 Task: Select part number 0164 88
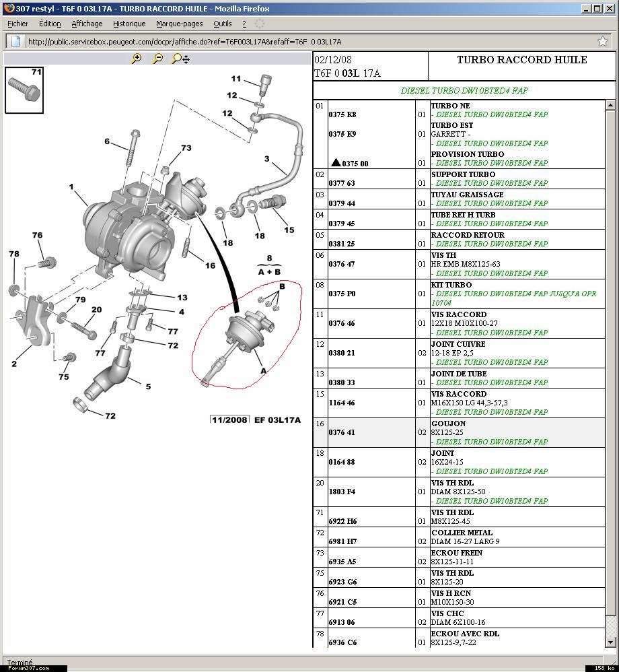point(342,461)
